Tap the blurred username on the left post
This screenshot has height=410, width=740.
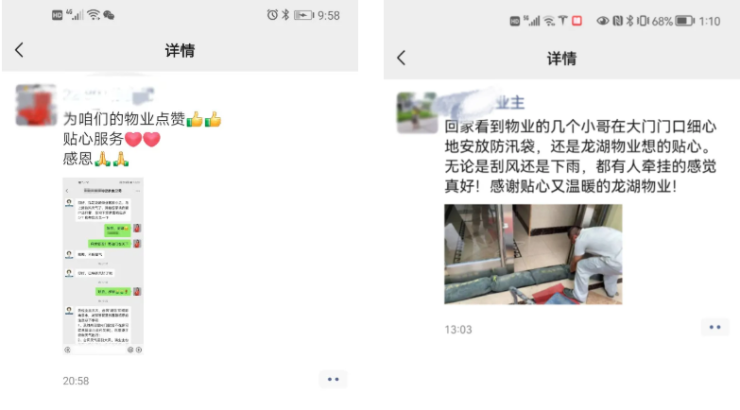point(109,94)
